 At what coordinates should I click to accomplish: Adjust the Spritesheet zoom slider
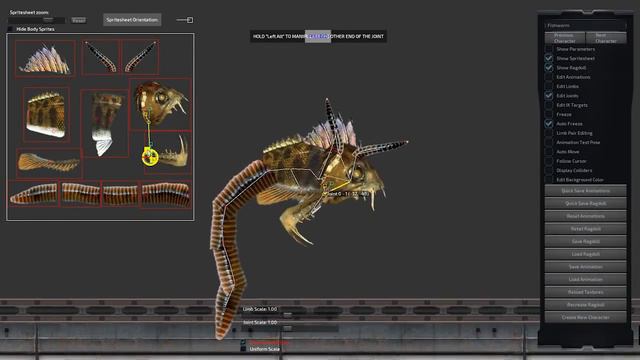tap(36, 20)
